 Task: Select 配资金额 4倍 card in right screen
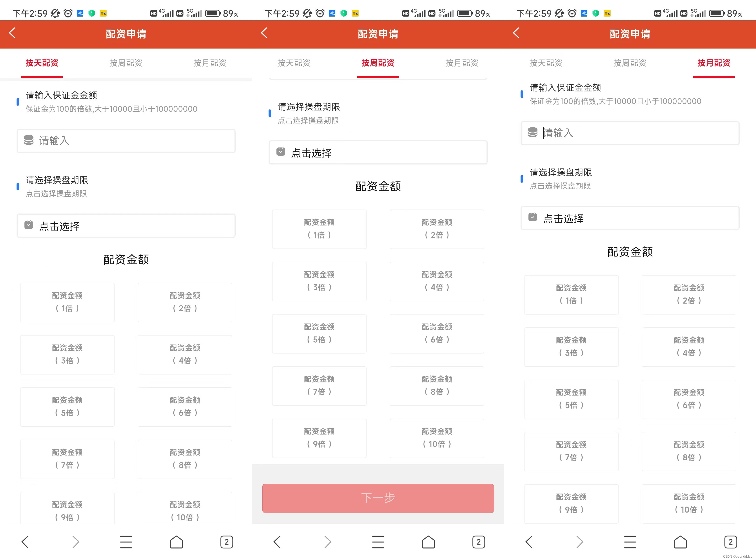(x=689, y=347)
